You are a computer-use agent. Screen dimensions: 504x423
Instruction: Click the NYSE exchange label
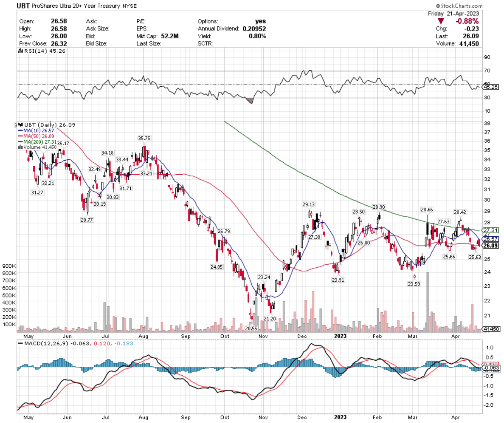pos(130,6)
